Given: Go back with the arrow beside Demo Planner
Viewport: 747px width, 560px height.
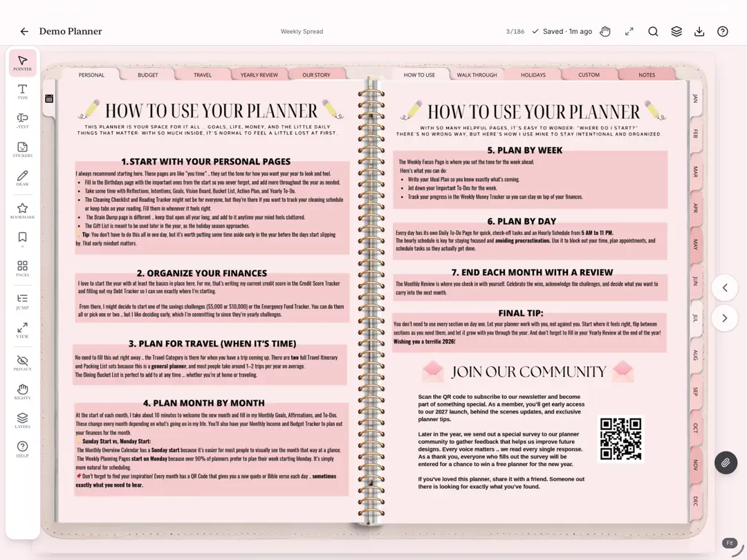Looking at the screenshot, I should [24, 31].
